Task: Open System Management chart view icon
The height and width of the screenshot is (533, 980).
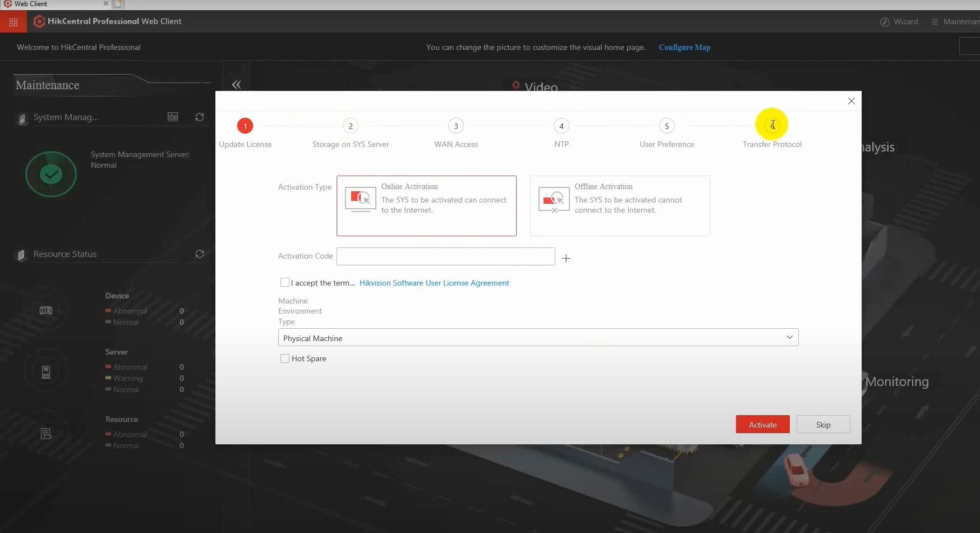Action: pos(173,117)
